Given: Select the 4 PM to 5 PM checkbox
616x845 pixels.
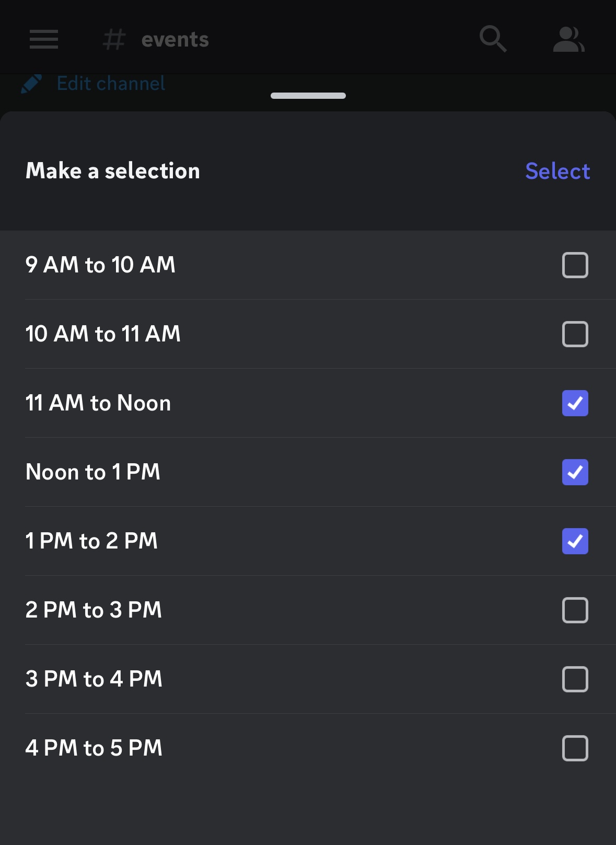Looking at the screenshot, I should (575, 748).
